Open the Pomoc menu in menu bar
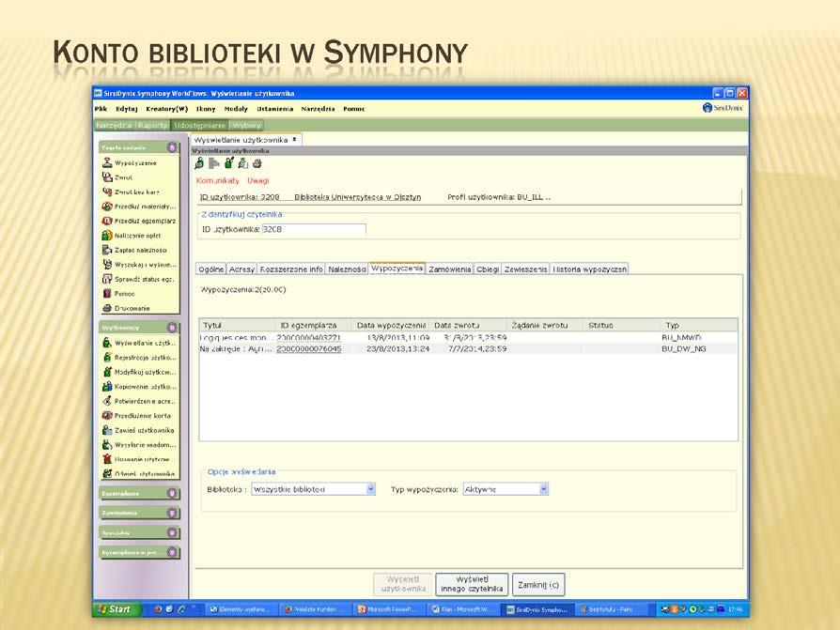The height and width of the screenshot is (630, 840). pyautogui.click(x=353, y=109)
